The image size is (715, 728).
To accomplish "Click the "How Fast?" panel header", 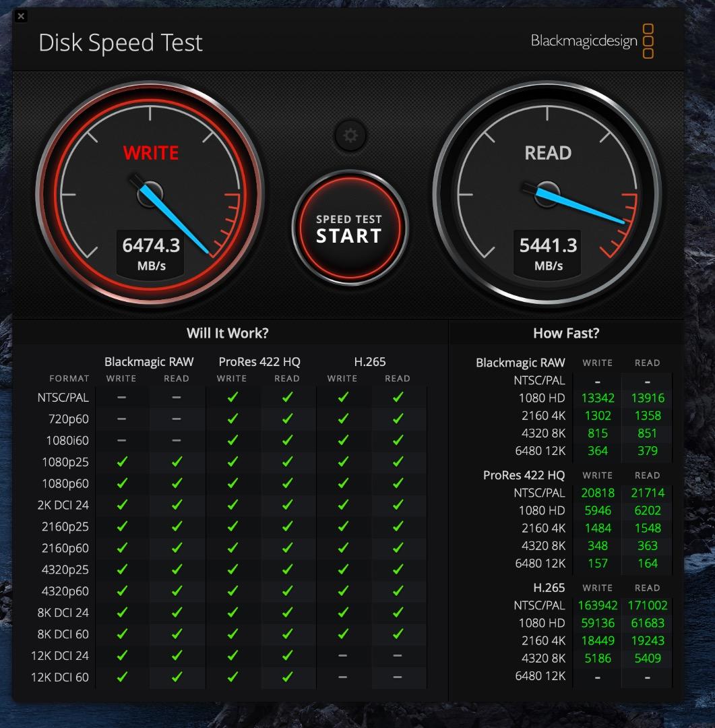I will tap(566, 333).
